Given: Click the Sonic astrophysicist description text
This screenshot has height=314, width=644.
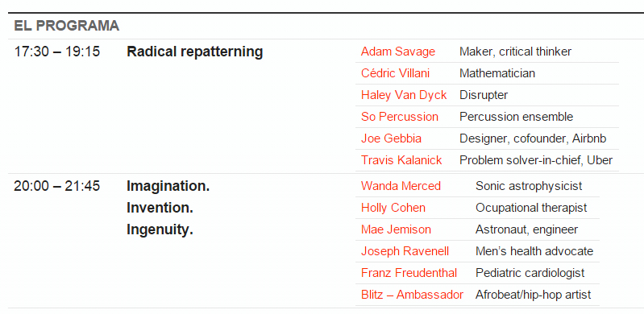Looking at the screenshot, I should [529, 186].
